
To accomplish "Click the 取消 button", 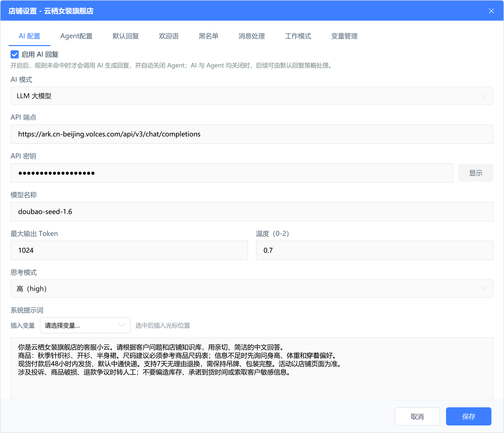I will pos(417,416).
